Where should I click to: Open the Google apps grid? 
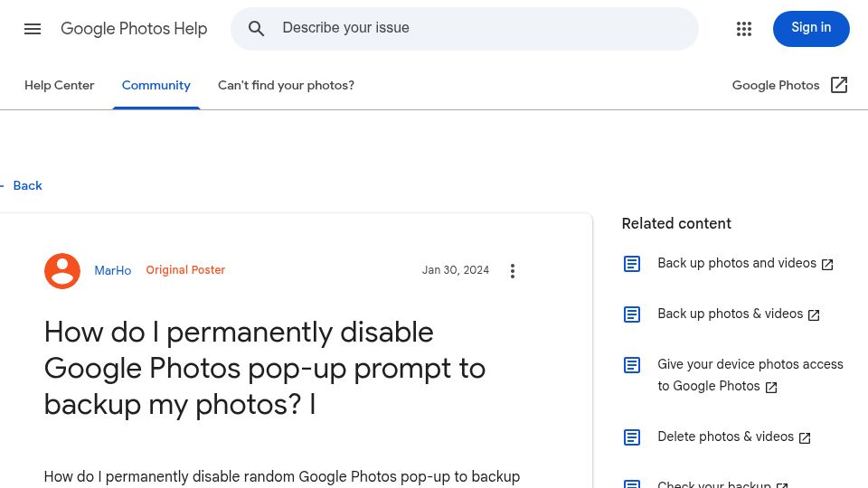744,29
